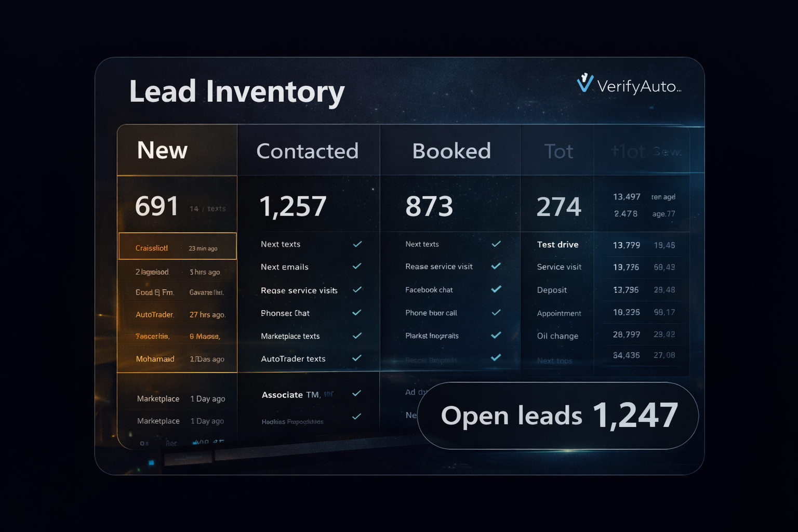Click the checkmark beside Phone call in Booked
The height and width of the screenshot is (532, 798).
[496, 312]
